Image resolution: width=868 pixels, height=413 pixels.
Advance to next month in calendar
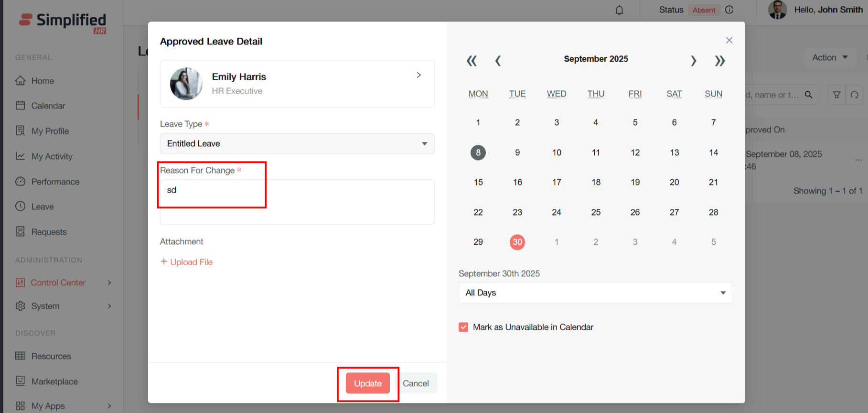tap(694, 61)
